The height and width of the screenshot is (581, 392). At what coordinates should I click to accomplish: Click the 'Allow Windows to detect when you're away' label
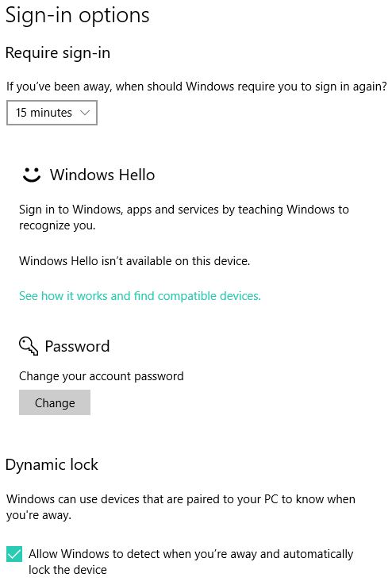point(190,561)
